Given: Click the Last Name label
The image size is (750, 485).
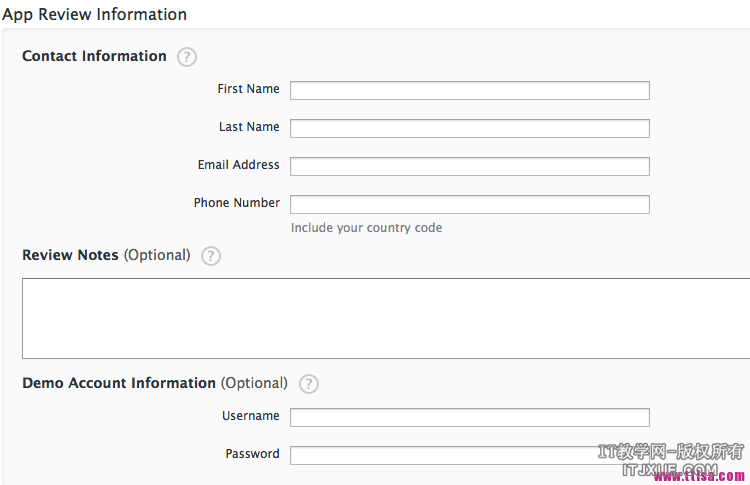Looking at the screenshot, I should tap(249, 127).
